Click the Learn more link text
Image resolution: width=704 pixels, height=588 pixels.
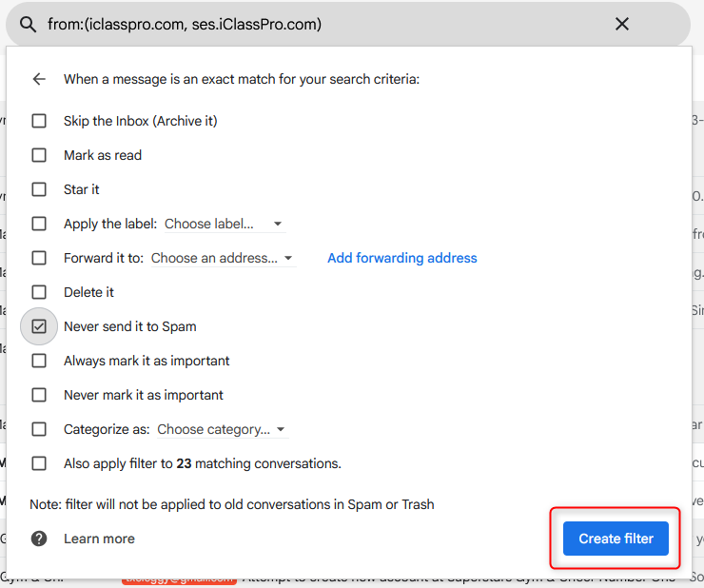pyautogui.click(x=99, y=539)
